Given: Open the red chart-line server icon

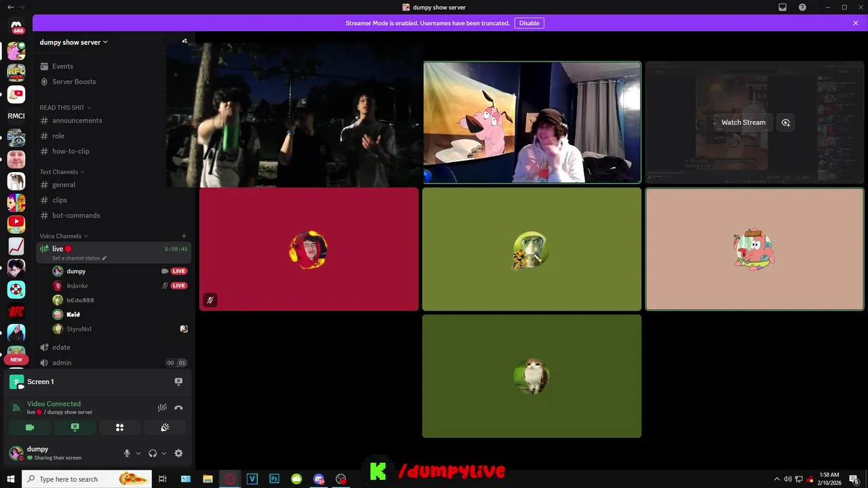Looking at the screenshot, I should (x=16, y=246).
